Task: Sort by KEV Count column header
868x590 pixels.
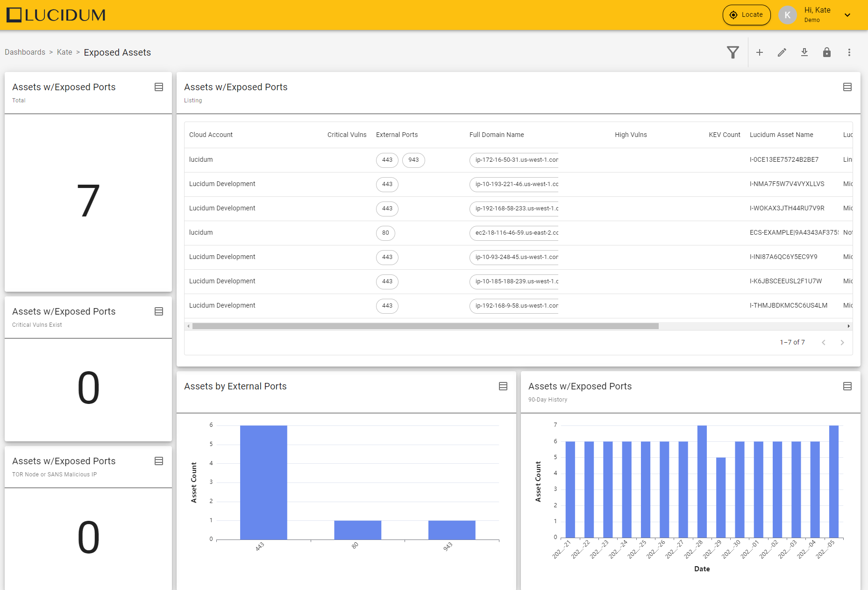Action: [725, 135]
